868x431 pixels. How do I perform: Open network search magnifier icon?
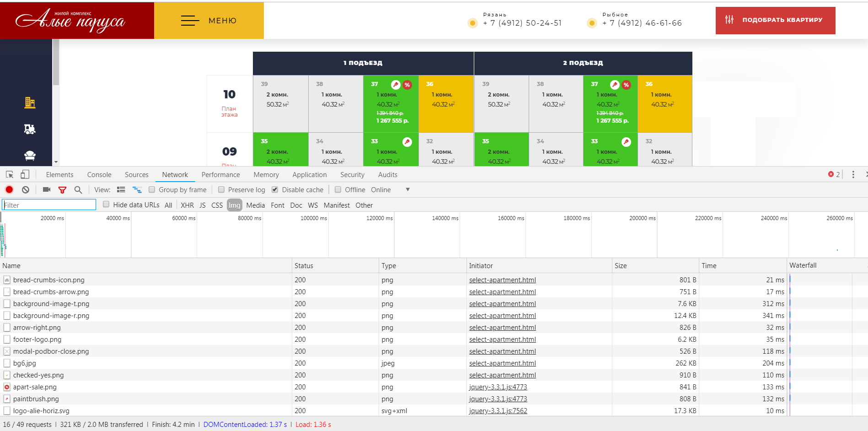(78, 189)
